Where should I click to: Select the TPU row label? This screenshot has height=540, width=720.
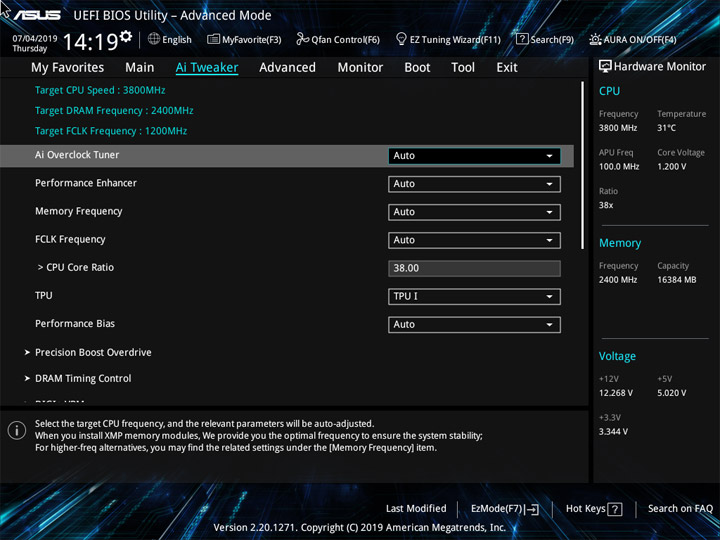tap(44, 295)
